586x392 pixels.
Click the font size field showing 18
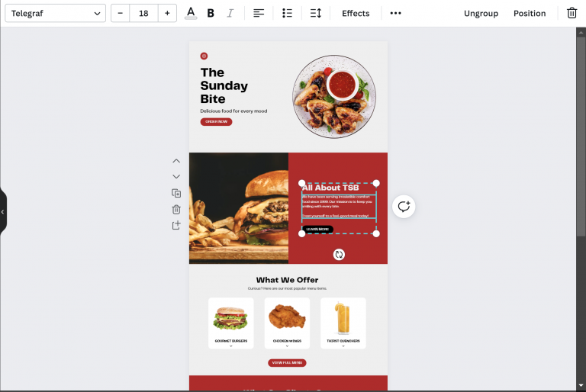coord(143,14)
